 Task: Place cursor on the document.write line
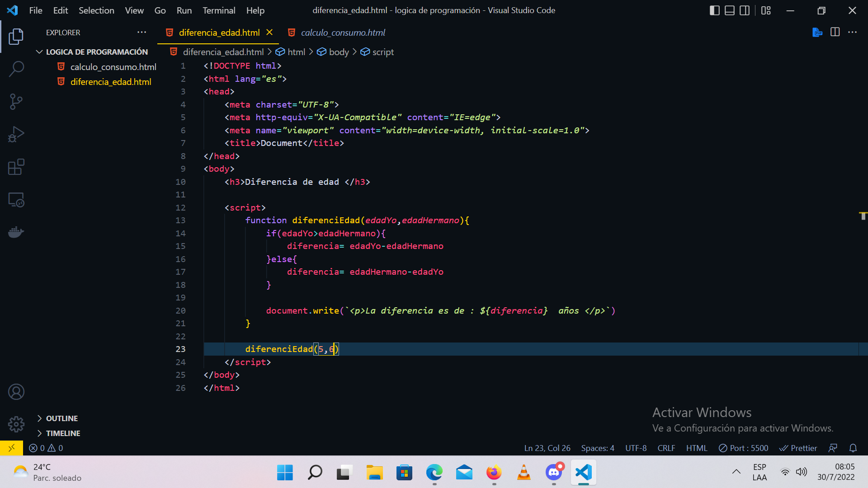[x=440, y=310]
